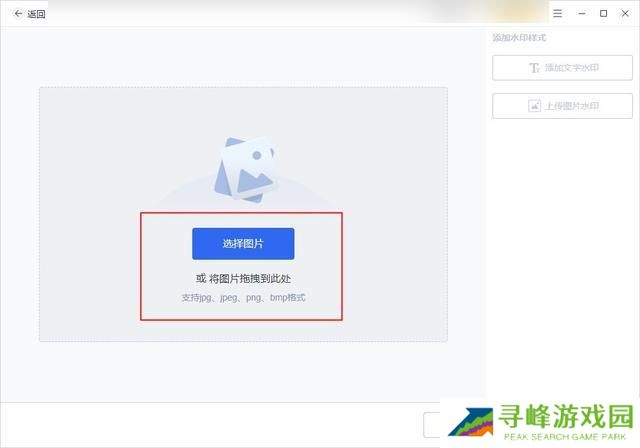Click the 寻峰游戏园 logo watermark
The width and height of the screenshot is (640, 448).
pos(540,422)
